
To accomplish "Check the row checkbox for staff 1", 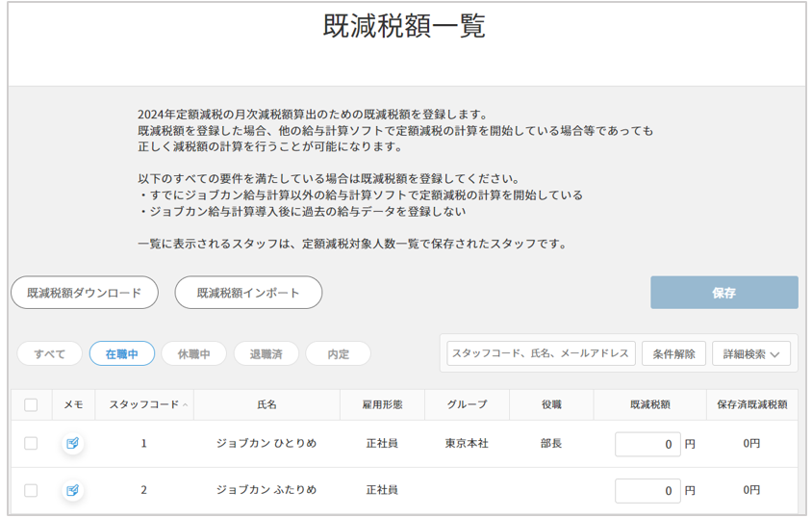I will point(31,443).
